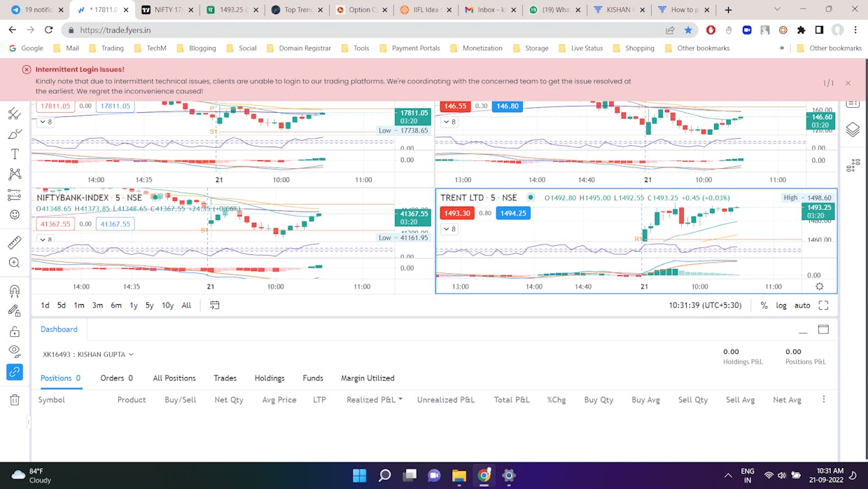Sort by the Realized P&L column dropdown
The height and width of the screenshot is (489, 868).
point(374,399)
